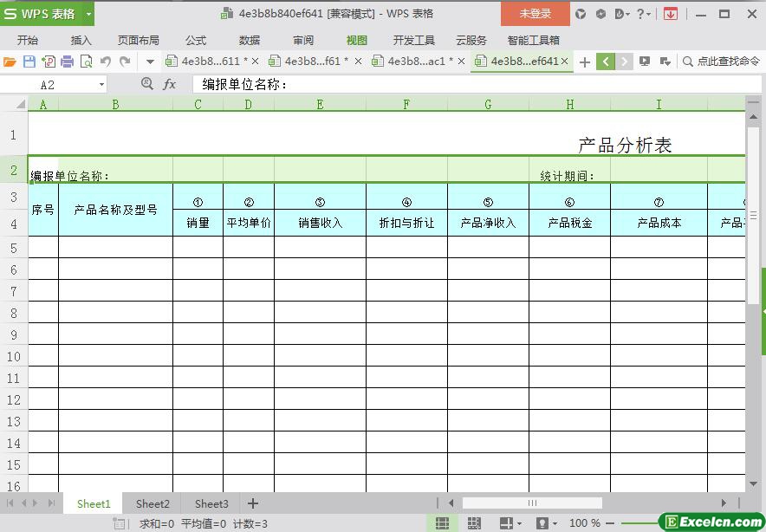The height and width of the screenshot is (532, 766).
Task: Click the fx insert function icon
Action: pyautogui.click(x=170, y=84)
